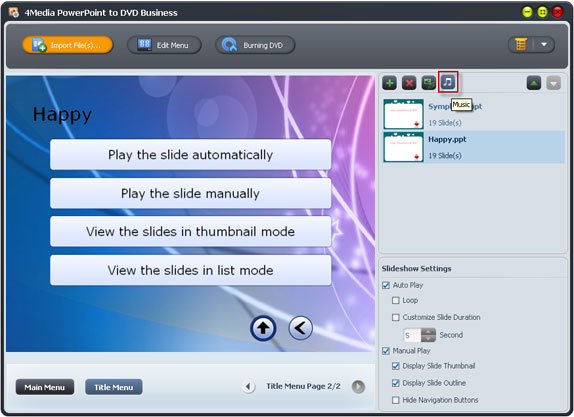This screenshot has height=417, width=574.
Task: Switch to the Main Menu view
Action: click(45, 387)
